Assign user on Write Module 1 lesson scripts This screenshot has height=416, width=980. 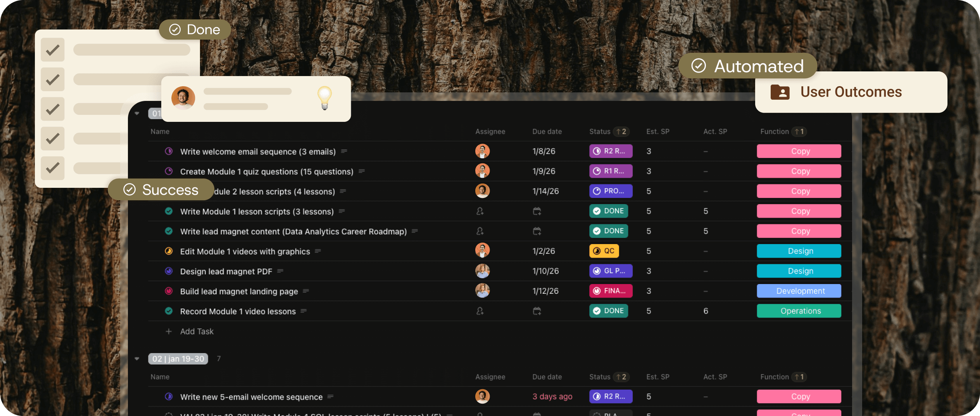[x=480, y=211]
